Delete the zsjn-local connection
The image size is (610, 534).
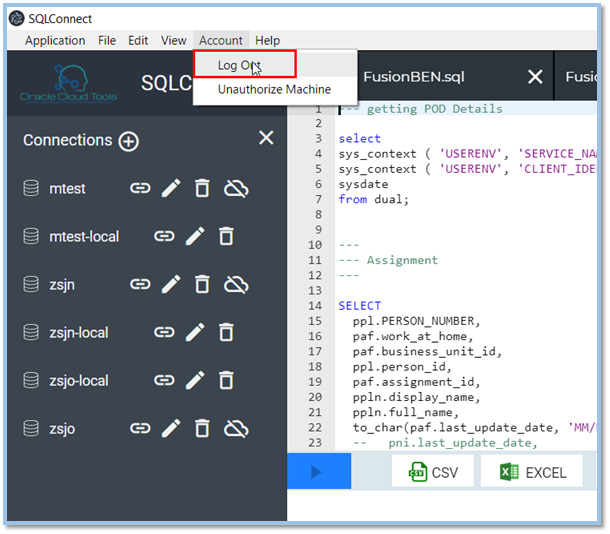226,332
